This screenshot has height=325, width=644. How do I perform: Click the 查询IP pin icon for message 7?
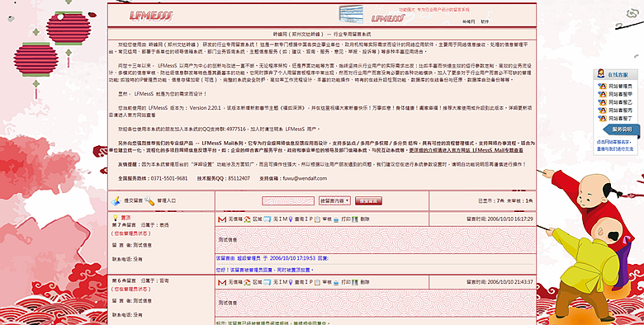click(x=291, y=219)
